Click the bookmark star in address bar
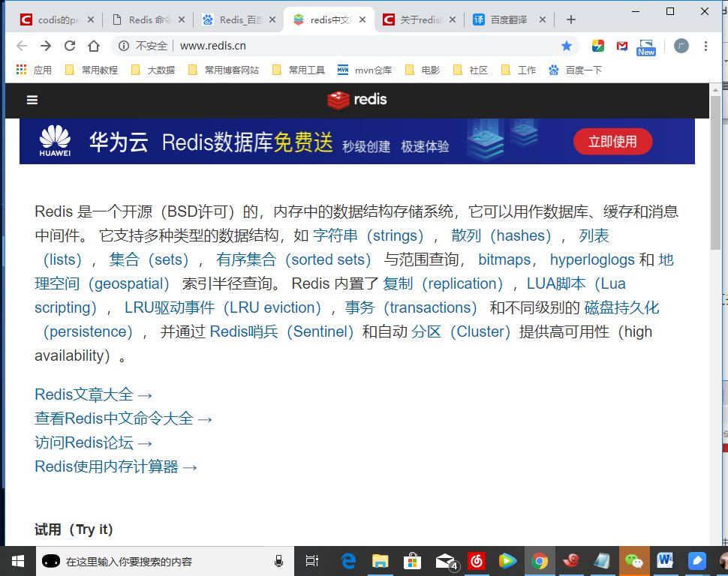The width and height of the screenshot is (728, 576). pyautogui.click(x=567, y=46)
